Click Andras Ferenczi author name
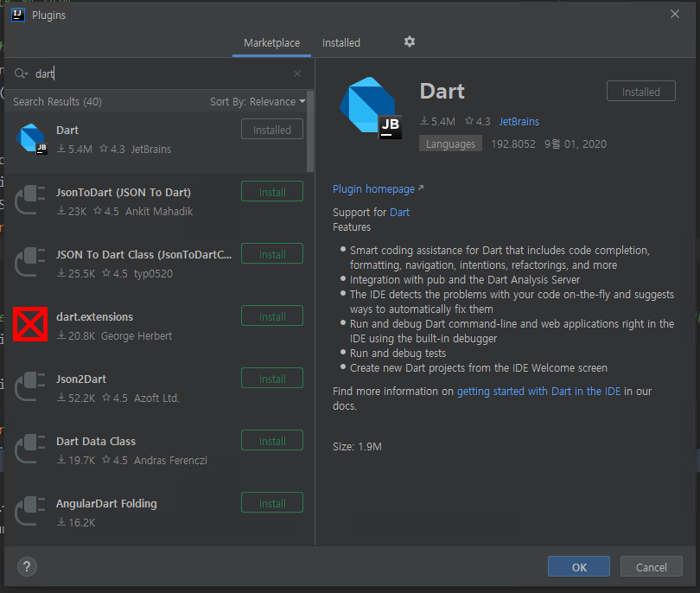This screenshot has height=593, width=700. [x=170, y=461]
